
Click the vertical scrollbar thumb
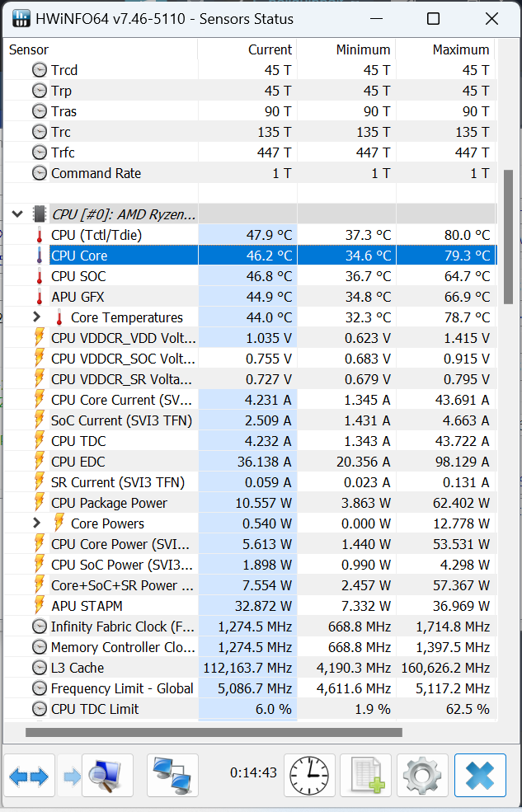[x=508, y=237]
